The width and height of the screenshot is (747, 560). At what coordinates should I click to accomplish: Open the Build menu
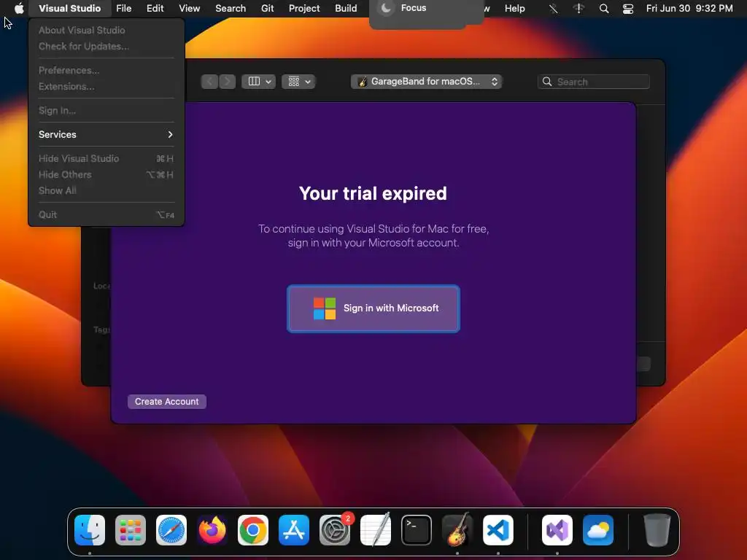346,9
